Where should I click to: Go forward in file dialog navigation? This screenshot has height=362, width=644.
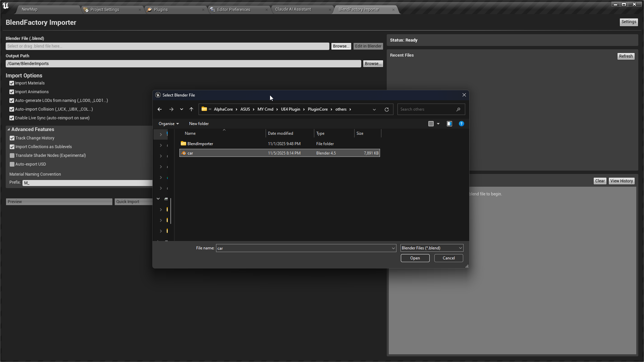171,109
